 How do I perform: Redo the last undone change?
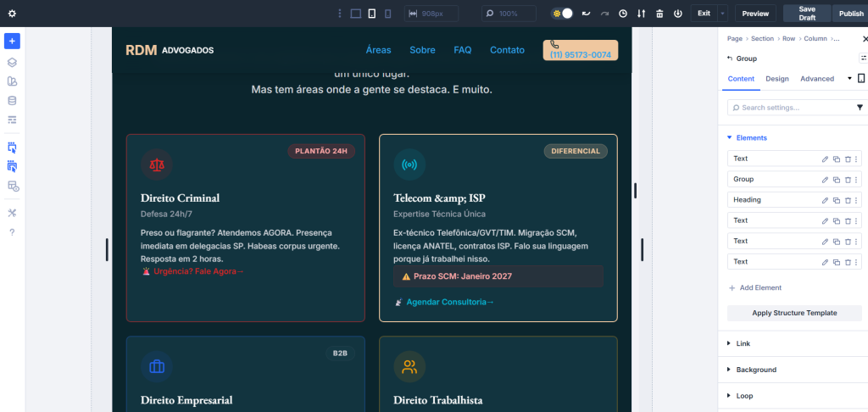pos(604,14)
